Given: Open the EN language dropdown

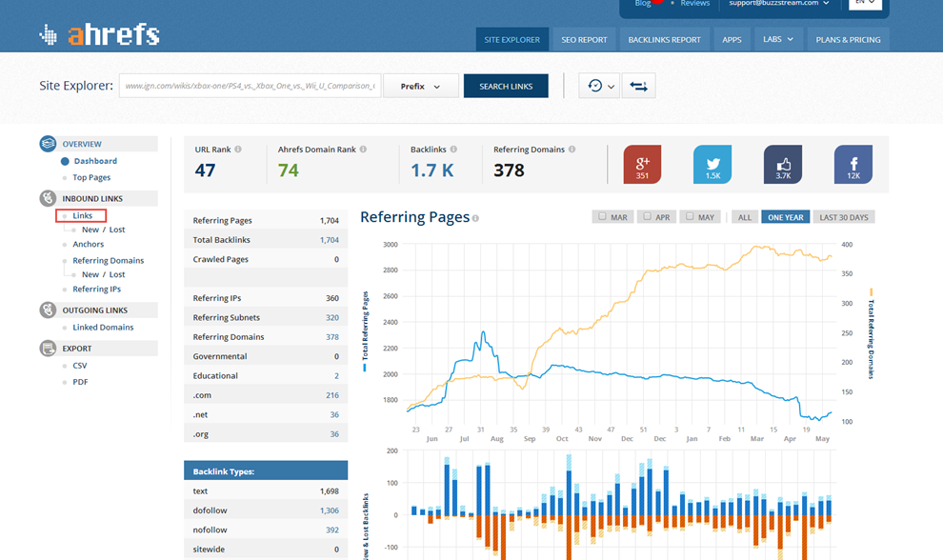Looking at the screenshot, I should (x=865, y=4).
